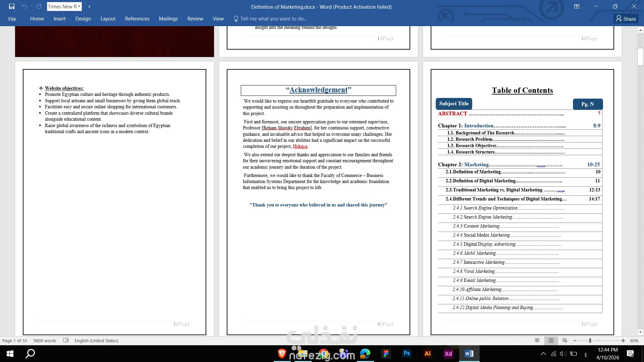Open Adobe Illustrator from taskbar
The width and height of the screenshot is (644, 362).
point(427,353)
